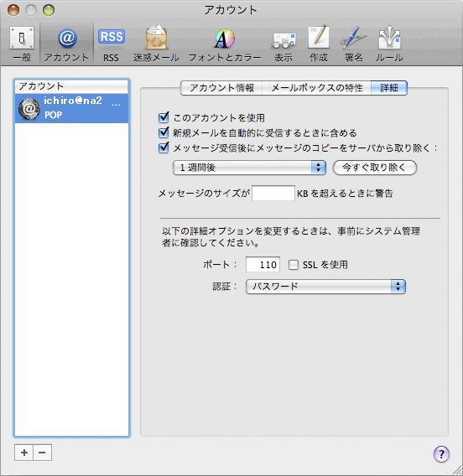Switch to the アカウント情報 tab
Image resolution: width=463 pixels, height=476 pixels.
(221, 88)
